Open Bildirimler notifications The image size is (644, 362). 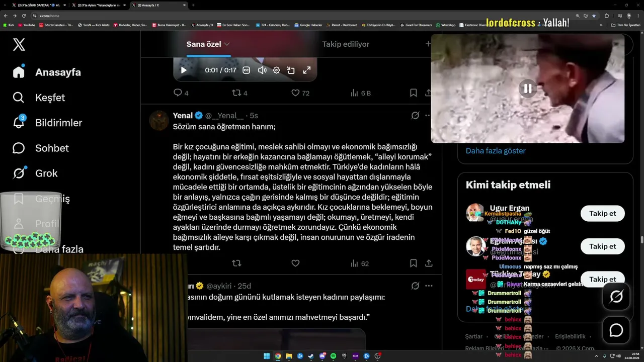(47, 123)
